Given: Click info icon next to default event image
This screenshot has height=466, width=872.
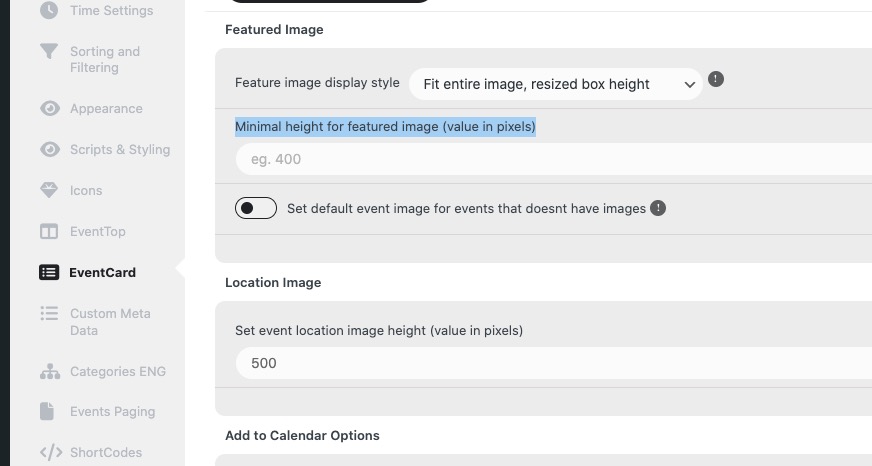Looking at the screenshot, I should point(658,208).
